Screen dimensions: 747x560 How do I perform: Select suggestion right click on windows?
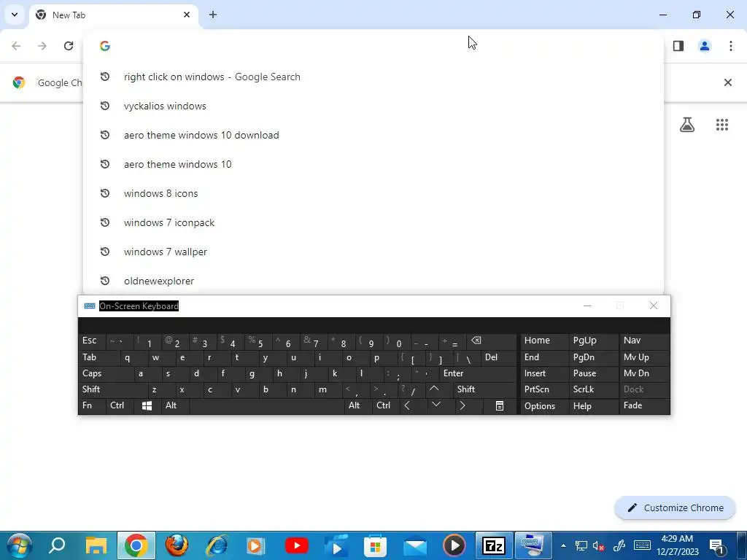(373, 77)
